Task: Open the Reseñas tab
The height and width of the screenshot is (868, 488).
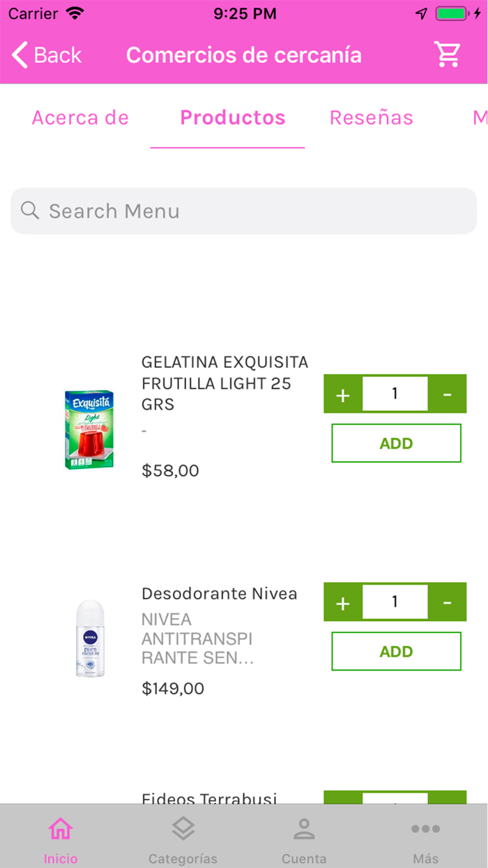Action: tap(372, 118)
